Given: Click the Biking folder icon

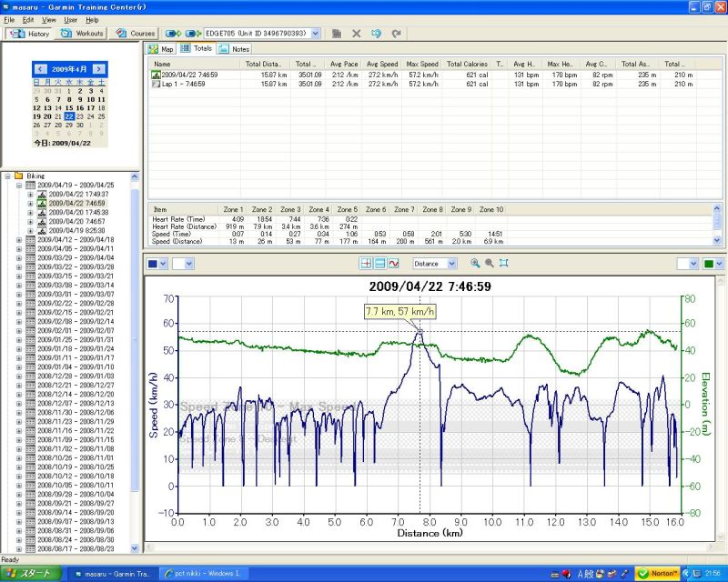Looking at the screenshot, I should pyautogui.click(x=18, y=176).
